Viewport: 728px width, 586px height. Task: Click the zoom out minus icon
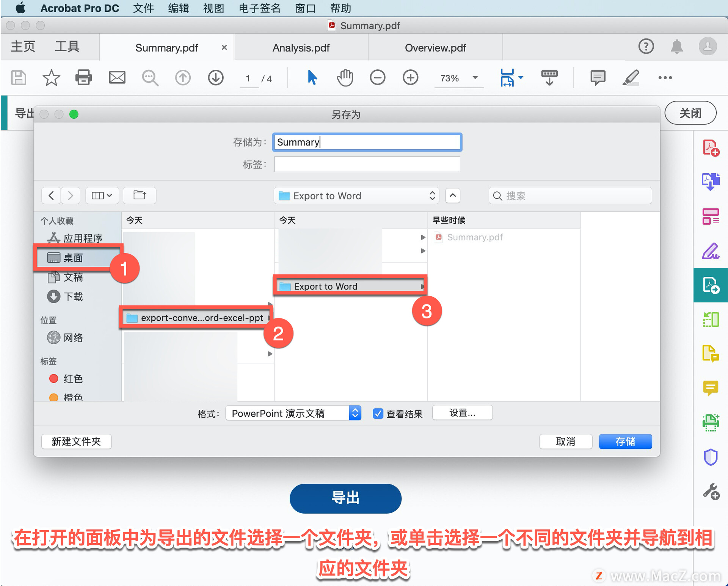coord(378,78)
